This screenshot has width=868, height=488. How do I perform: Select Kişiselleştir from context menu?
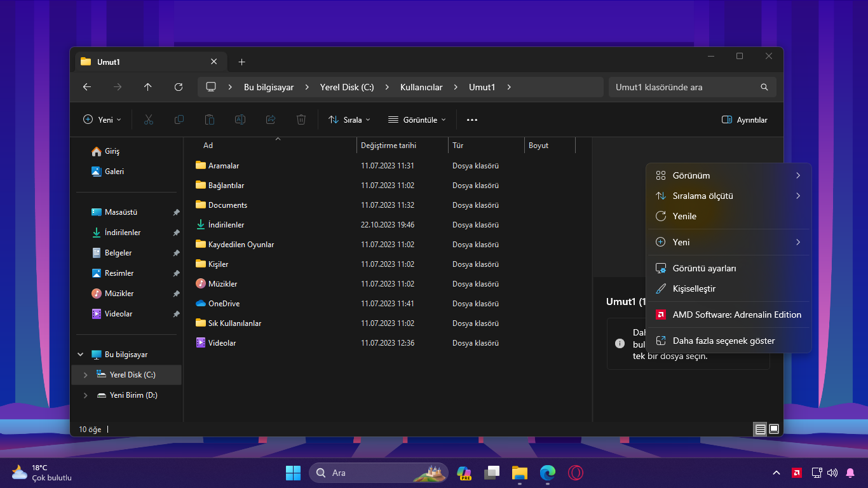click(729, 288)
